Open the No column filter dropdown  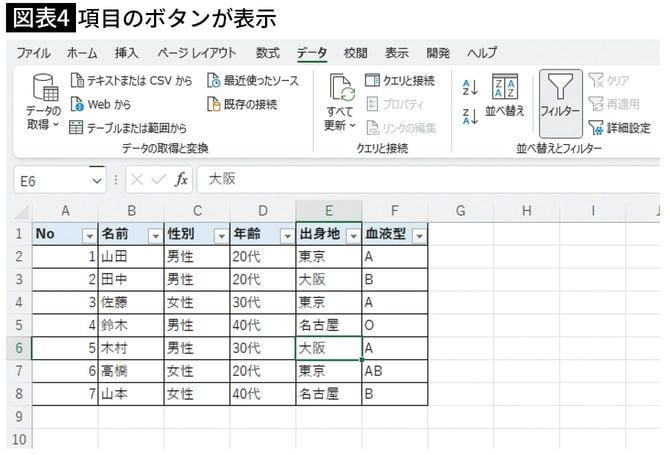[x=89, y=235]
